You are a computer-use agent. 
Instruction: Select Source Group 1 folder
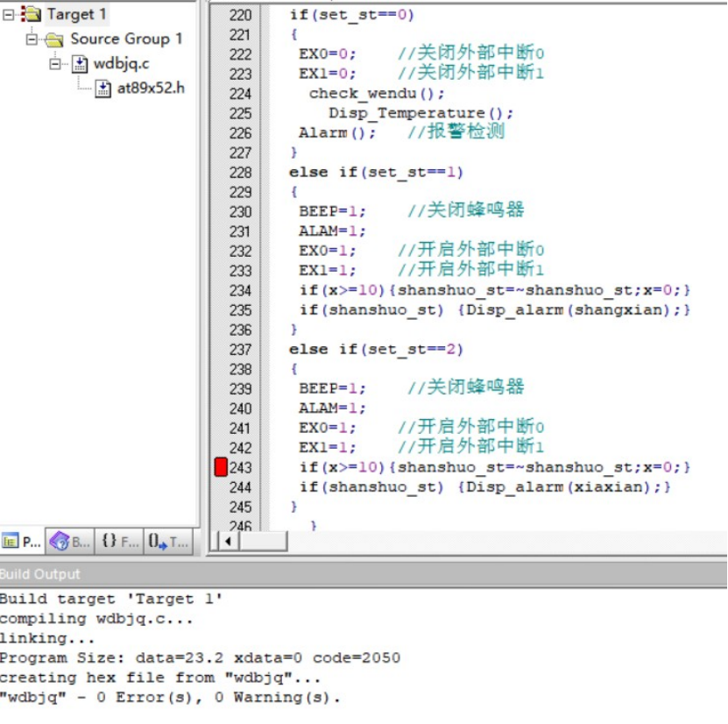126,39
